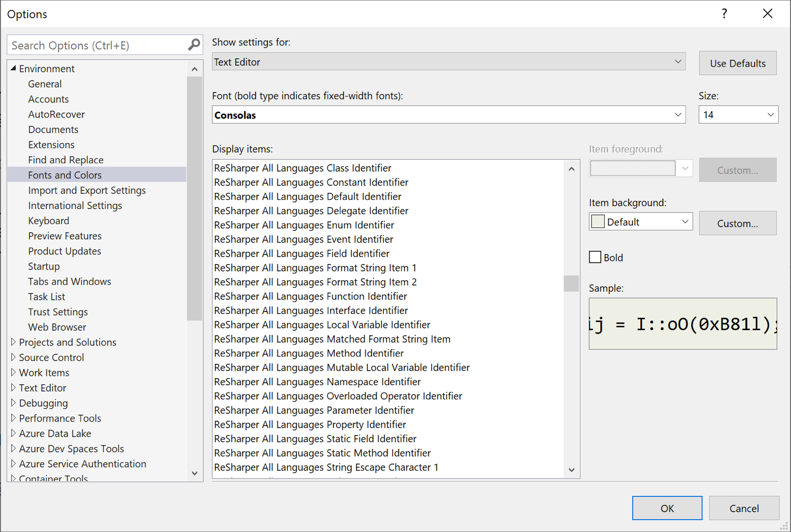Collapse the Environment tree node
791x532 pixels.
click(x=13, y=68)
